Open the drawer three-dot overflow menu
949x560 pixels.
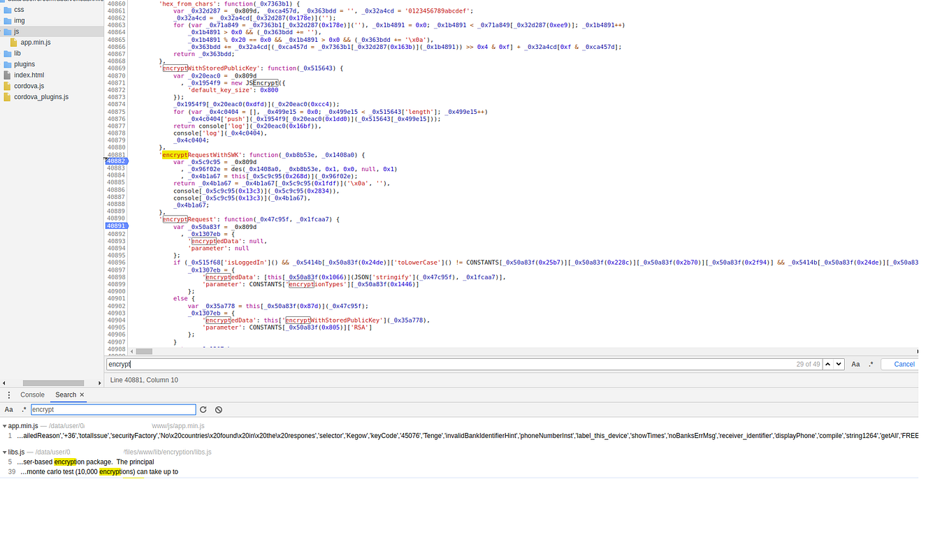pos(9,395)
